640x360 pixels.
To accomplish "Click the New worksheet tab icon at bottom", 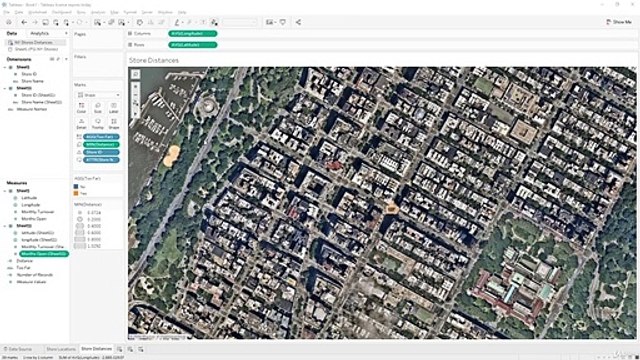I will point(120,349).
